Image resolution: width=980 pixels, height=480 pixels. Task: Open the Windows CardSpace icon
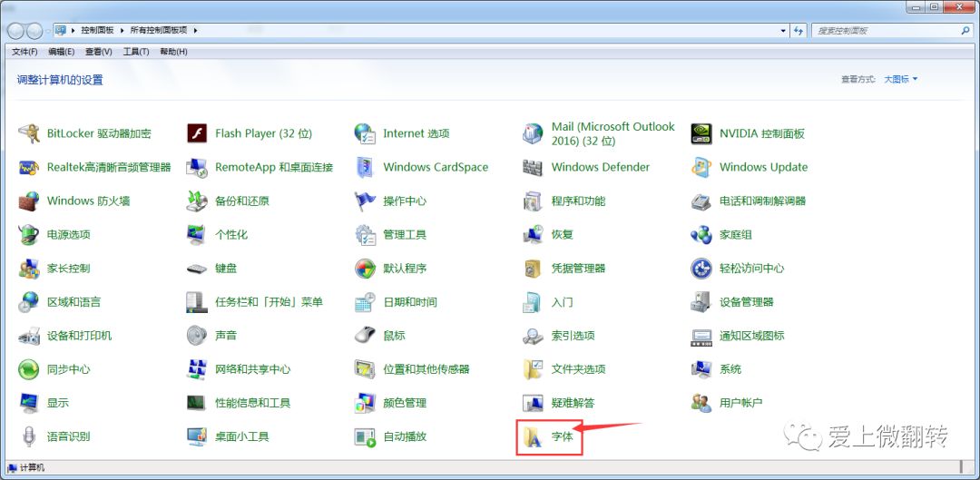point(365,167)
